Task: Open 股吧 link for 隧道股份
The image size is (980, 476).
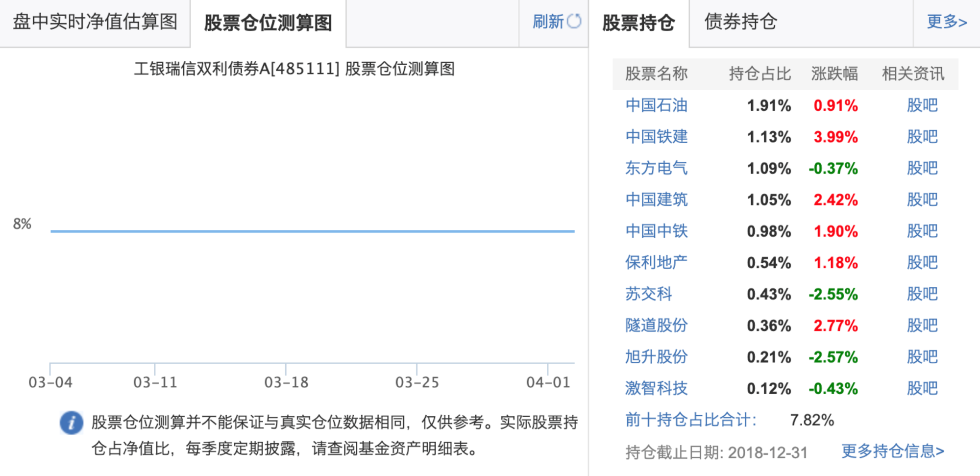Action: [922, 326]
